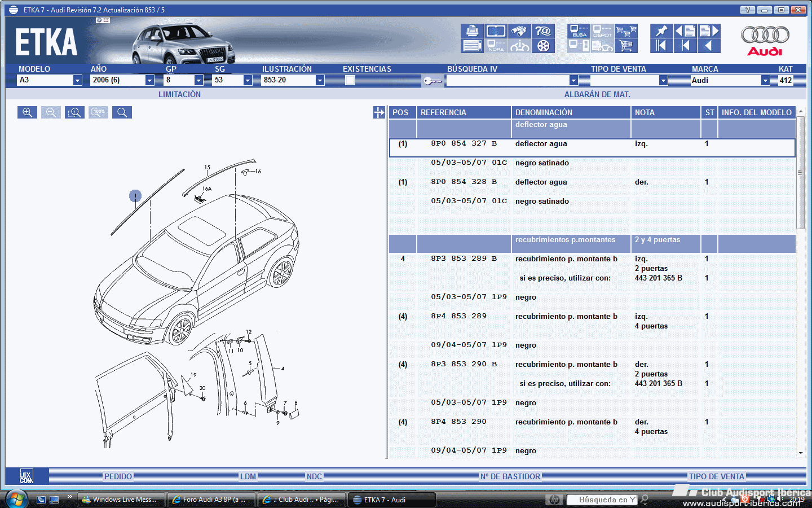Zoom out of the illustration
812x508 pixels.
tap(51, 112)
